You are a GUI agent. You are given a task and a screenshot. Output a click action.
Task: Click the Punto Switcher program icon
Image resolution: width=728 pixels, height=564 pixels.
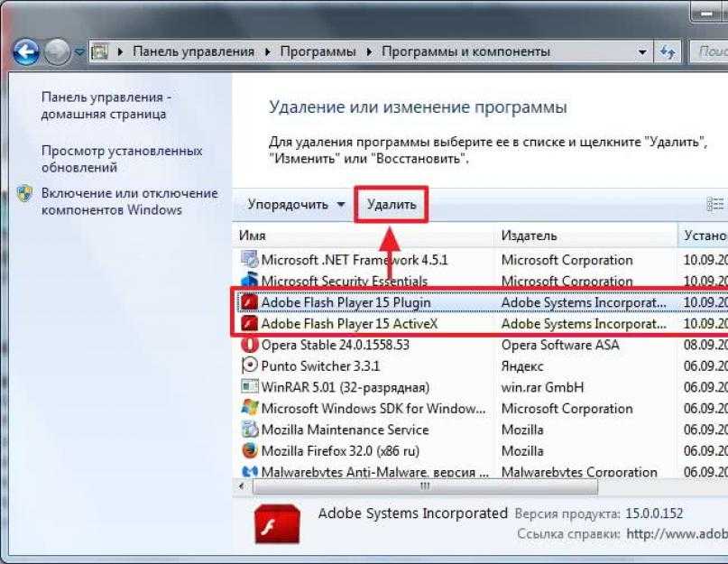[249, 365]
